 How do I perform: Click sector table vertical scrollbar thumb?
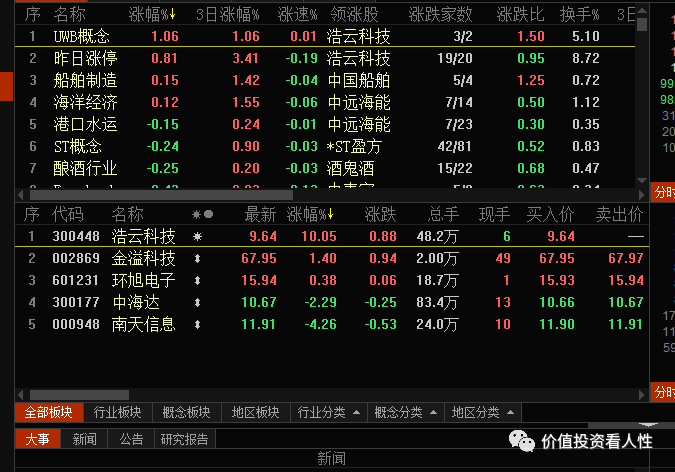[641, 24]
